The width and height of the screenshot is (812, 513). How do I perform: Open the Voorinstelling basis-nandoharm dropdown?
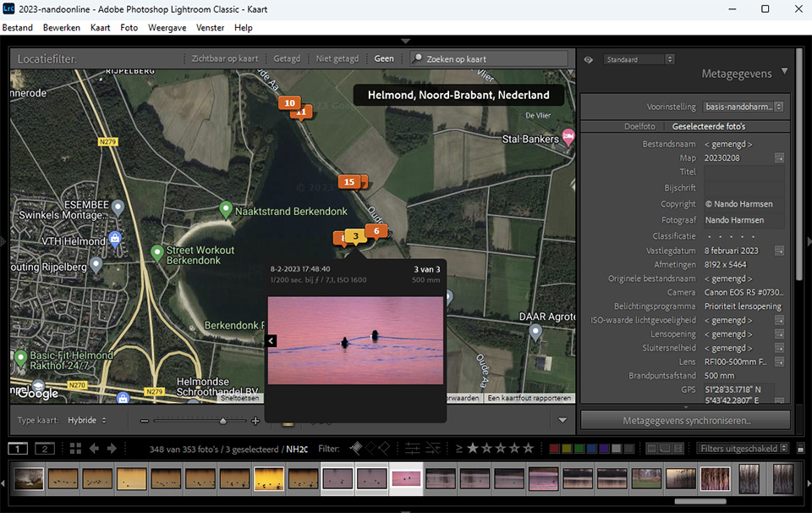coord(743,107)
